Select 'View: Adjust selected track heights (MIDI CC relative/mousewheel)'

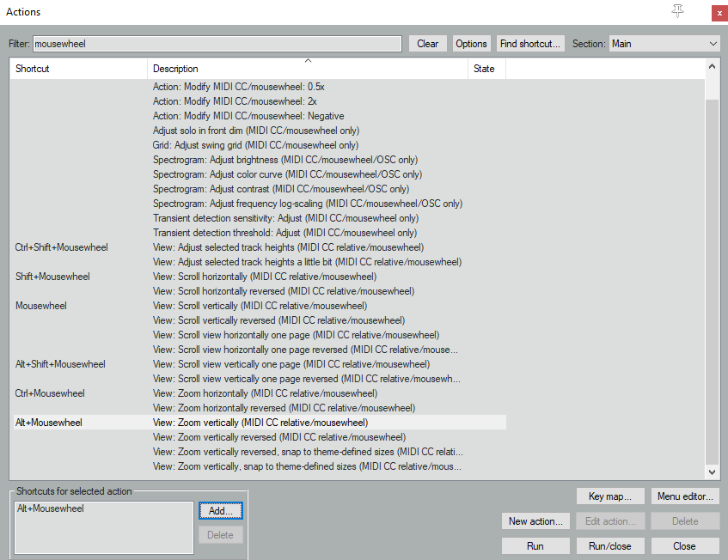pos(288,247)
